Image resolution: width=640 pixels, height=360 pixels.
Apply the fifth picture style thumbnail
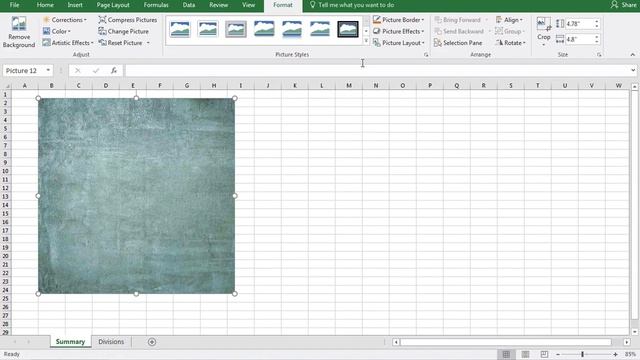click(292, 29)
